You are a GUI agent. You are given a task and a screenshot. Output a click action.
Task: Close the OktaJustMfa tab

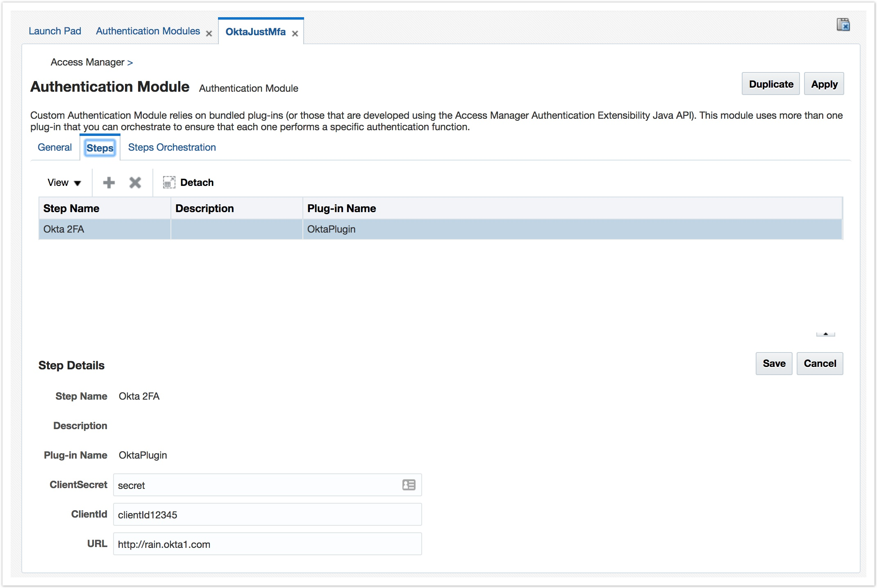(x=295, y=34)
